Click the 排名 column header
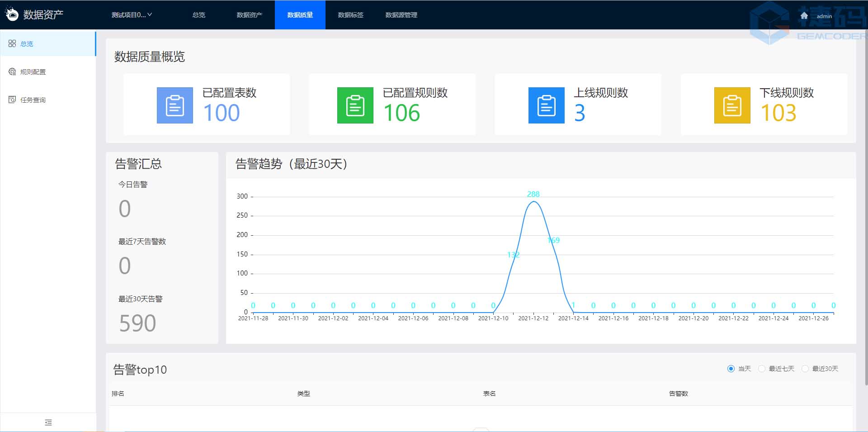Viewport: 868px width, 432px height. [x=118, y=394]
